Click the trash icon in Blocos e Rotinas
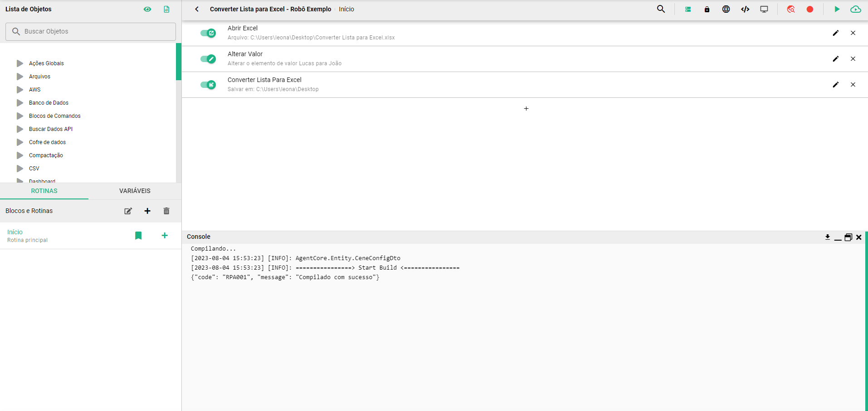This screenshot has height=411, width=868. pos(166,211)
